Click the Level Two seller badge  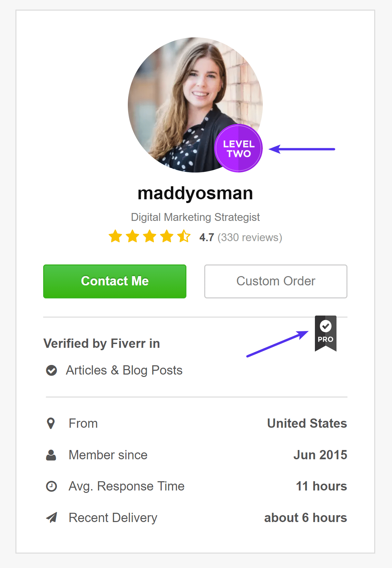point(238,148)
